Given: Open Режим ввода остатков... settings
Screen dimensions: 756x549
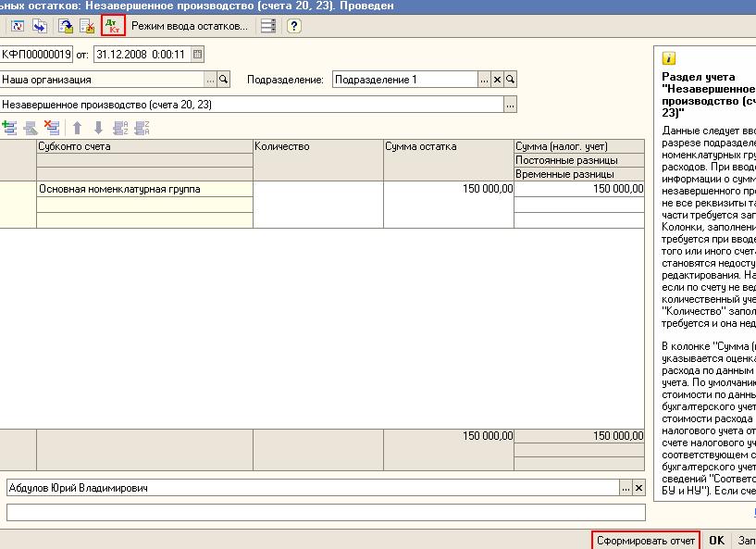Looking at the screenshot, I should pos(190,26).
